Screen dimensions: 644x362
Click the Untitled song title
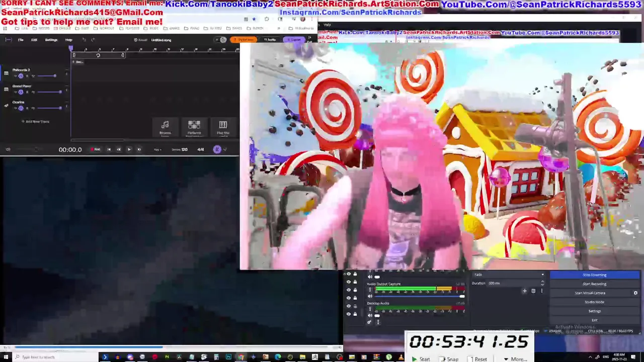click(161, 40)
